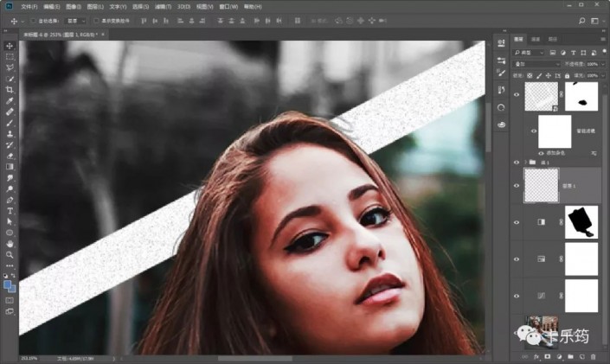Select the Dodge tool
This screenshot has height=364, width=610.
[x=10, y=189]
